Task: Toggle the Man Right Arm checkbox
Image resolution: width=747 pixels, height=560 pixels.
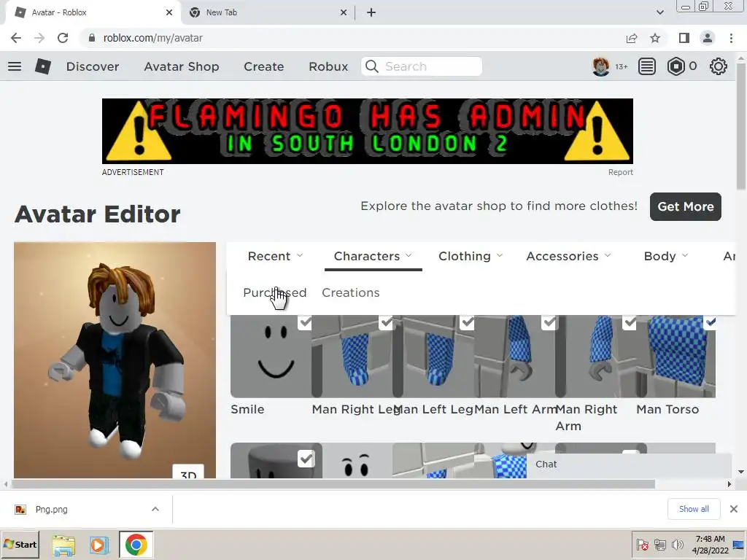Action: point(630,322)
